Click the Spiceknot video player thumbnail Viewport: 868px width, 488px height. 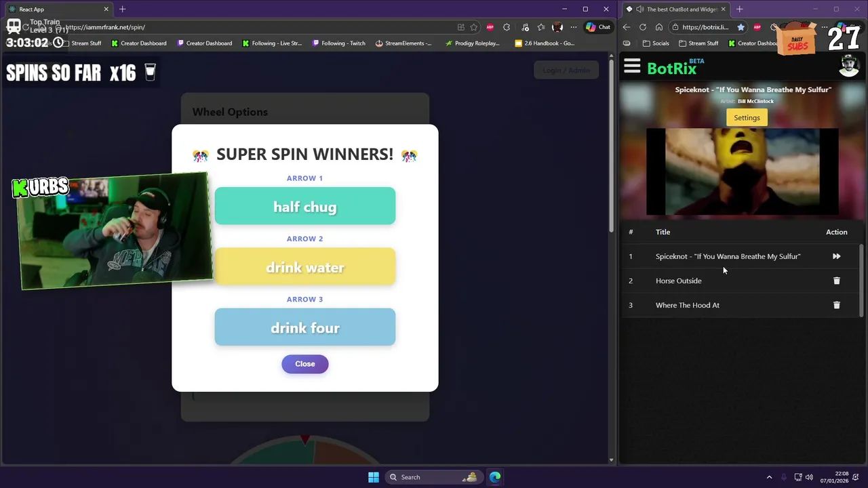(743, 171)
